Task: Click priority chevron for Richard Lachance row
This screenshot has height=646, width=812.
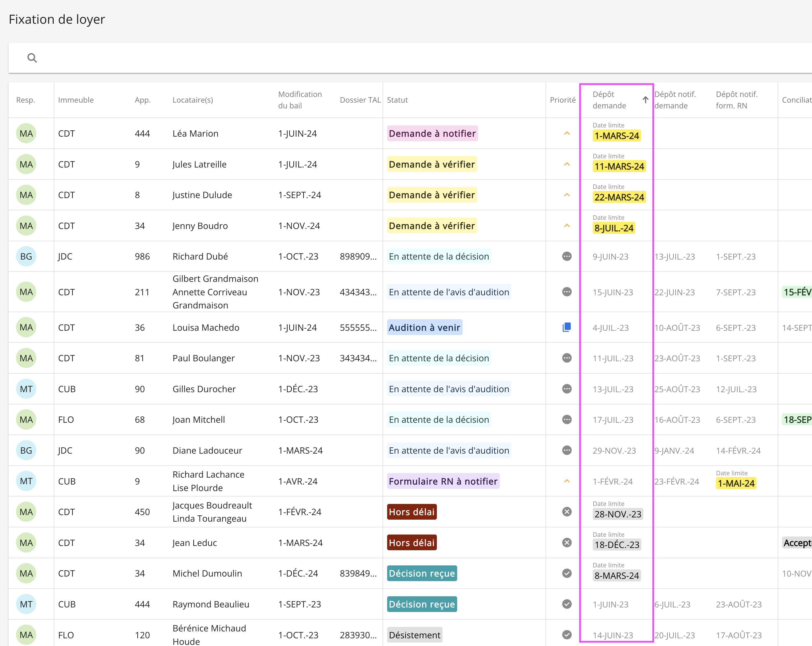Action: click(566, 481)
